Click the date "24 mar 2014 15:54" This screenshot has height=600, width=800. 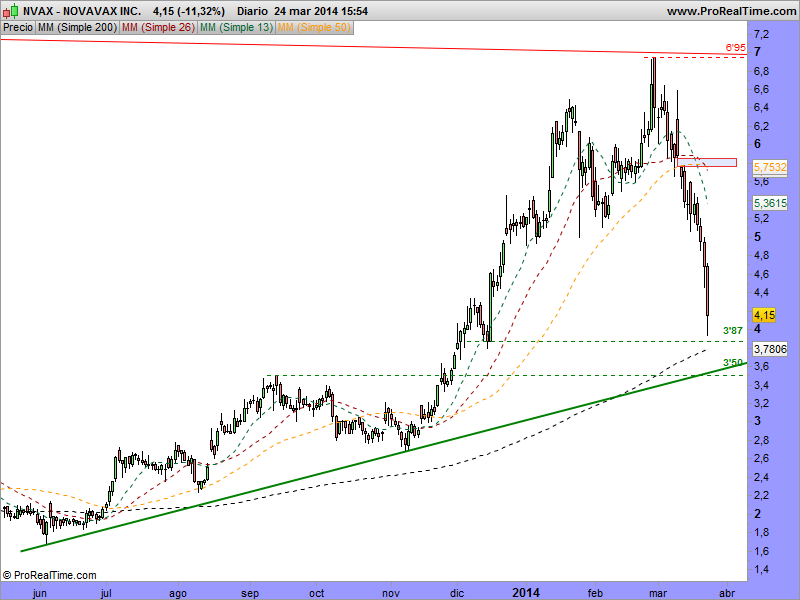(321, 11)
